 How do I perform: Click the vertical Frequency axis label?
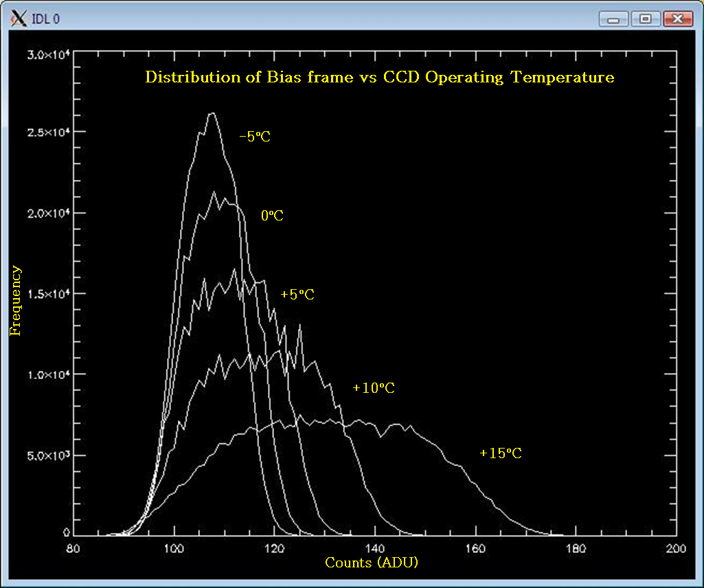tap(16, 301)
